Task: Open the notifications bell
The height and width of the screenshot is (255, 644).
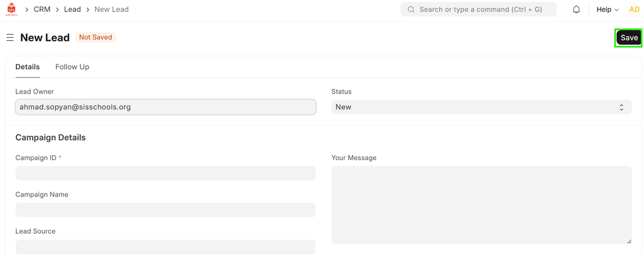Action: coord(576,9)
